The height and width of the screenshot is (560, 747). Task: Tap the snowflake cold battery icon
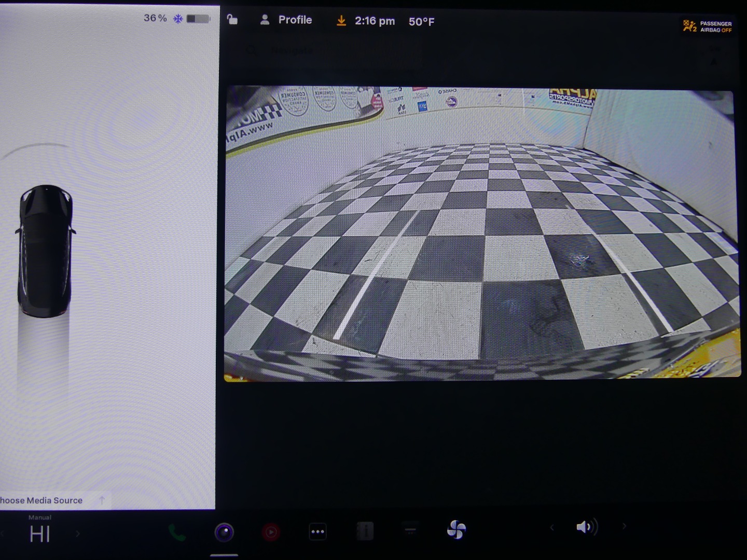[178, 19]
